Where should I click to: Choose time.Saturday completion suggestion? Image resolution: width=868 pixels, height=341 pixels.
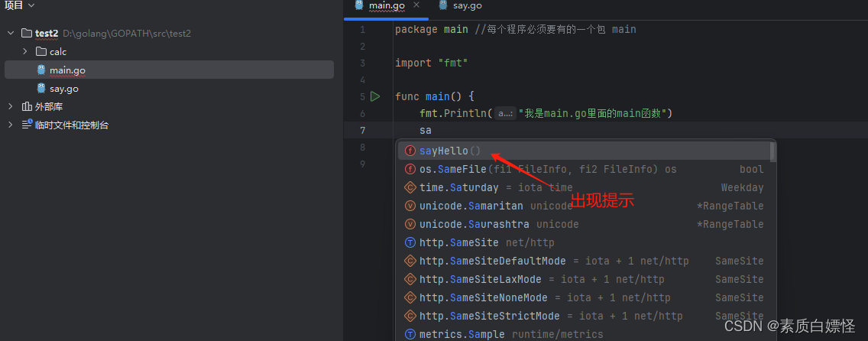tap(584, 187)
